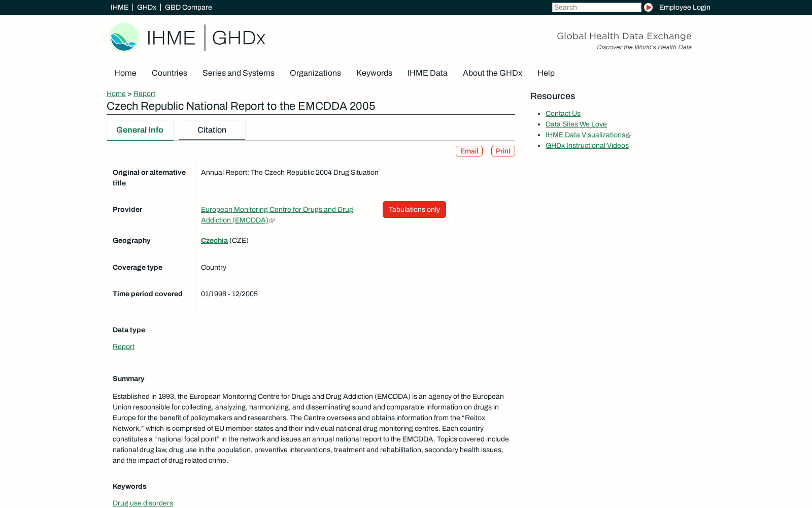Open the Organizations menu item
Viewport: 812px width, 508px height.
point(315,73)
